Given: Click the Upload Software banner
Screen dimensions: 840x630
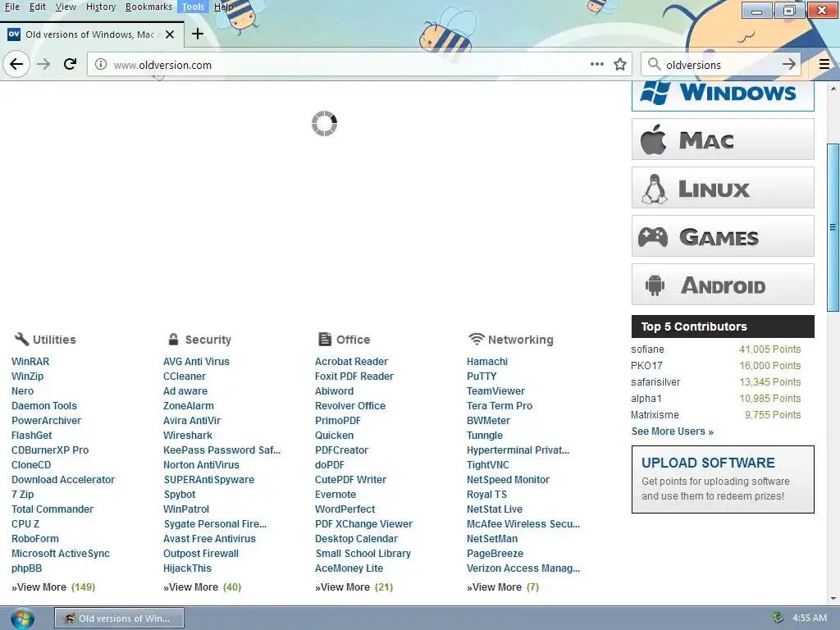Looking at the screenshot, I should [x=723, y=479].
